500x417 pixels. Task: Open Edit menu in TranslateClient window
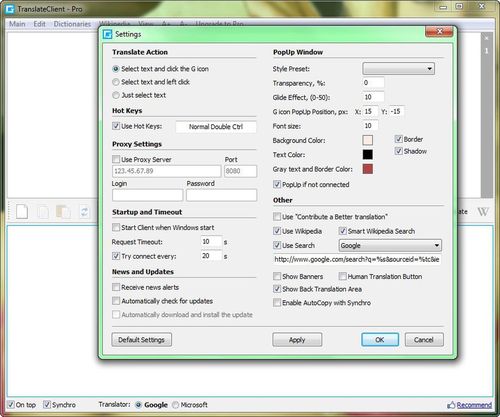point(39,24)
